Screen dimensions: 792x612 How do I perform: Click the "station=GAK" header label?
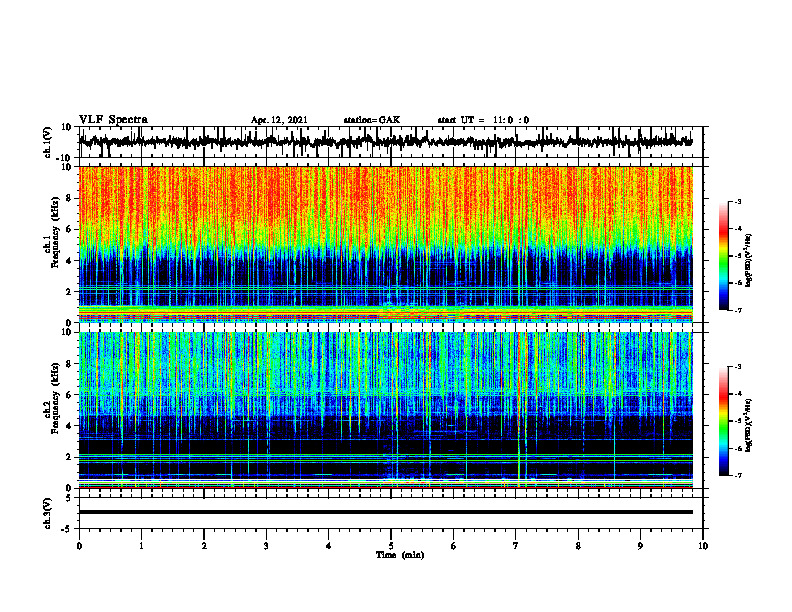tap(372, 120)
